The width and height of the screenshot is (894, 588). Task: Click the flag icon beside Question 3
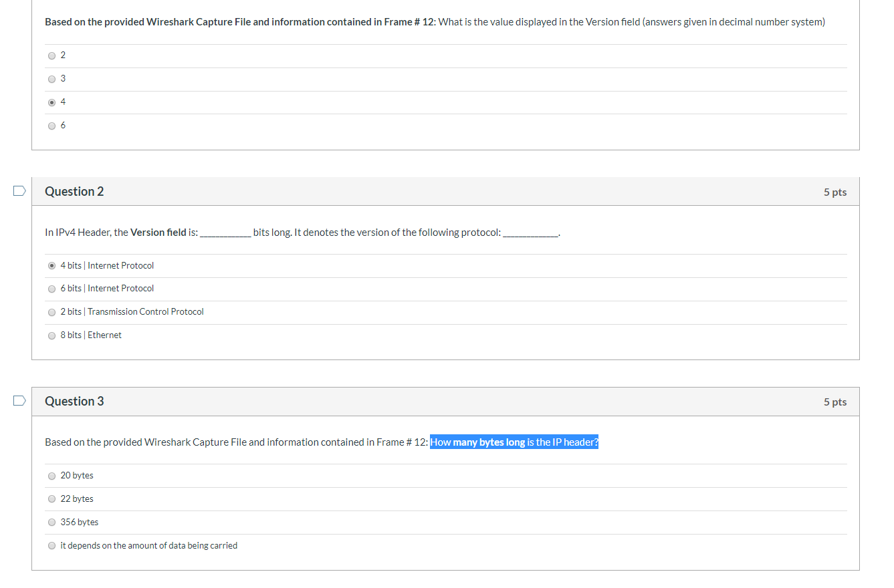point(19,400)
